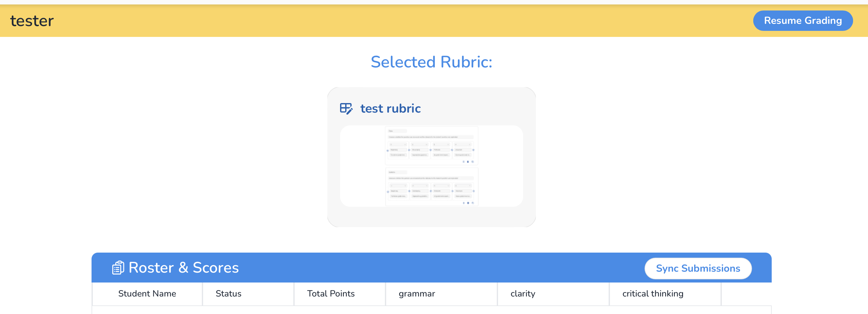Click the trash icon in first rubric criterion preview
Image resolution: width=868 pixels, height=314 pixels.
468,162
